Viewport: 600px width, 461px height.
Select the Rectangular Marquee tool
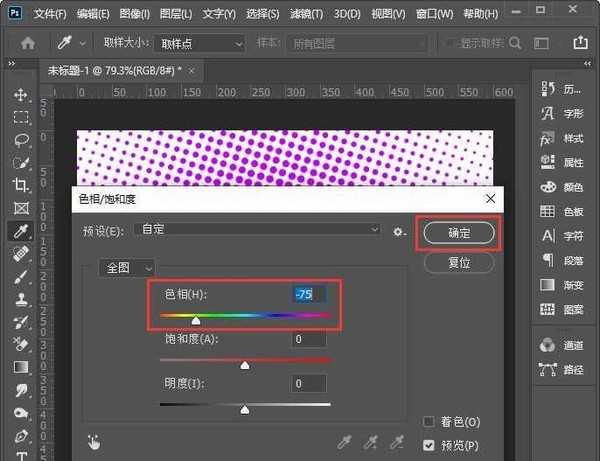[20, 117]
